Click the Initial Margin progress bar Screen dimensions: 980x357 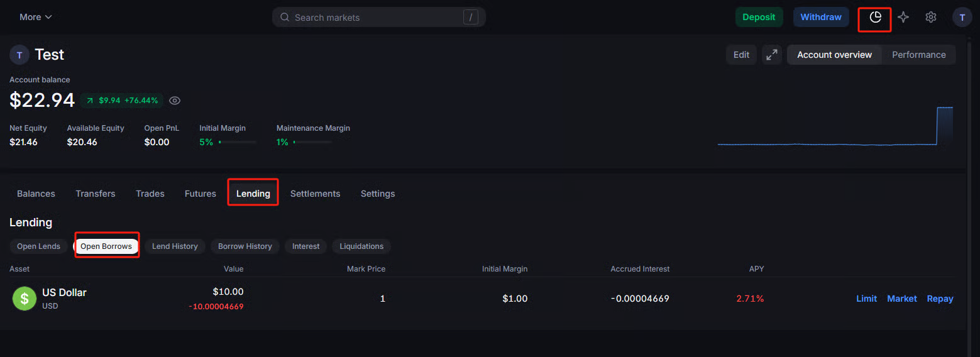tap(237, 143)
